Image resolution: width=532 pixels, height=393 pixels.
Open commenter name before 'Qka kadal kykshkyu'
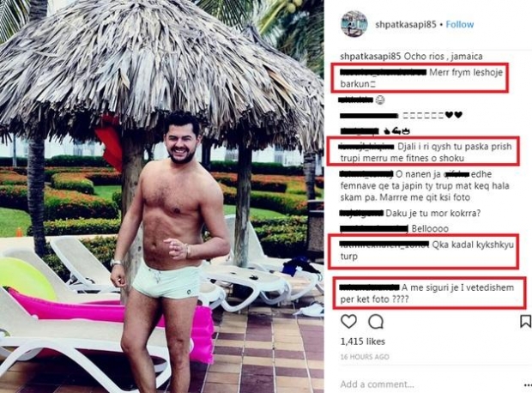[x=384, y=244]
